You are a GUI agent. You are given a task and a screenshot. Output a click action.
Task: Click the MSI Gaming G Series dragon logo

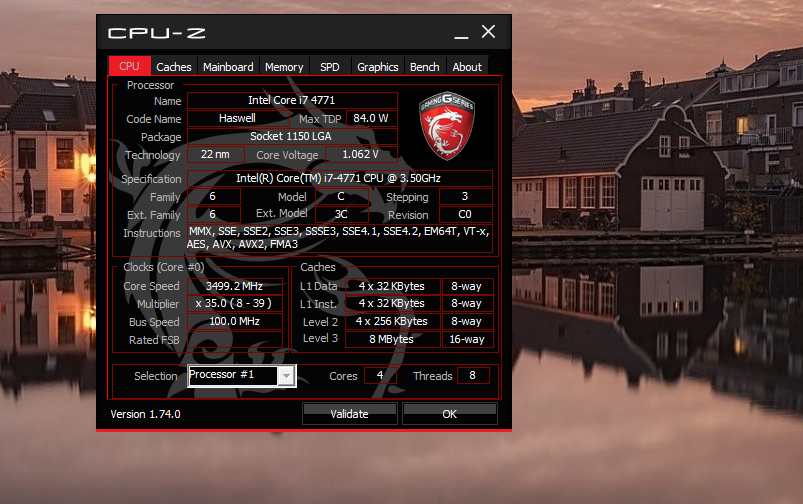click(x=447, y=126)
